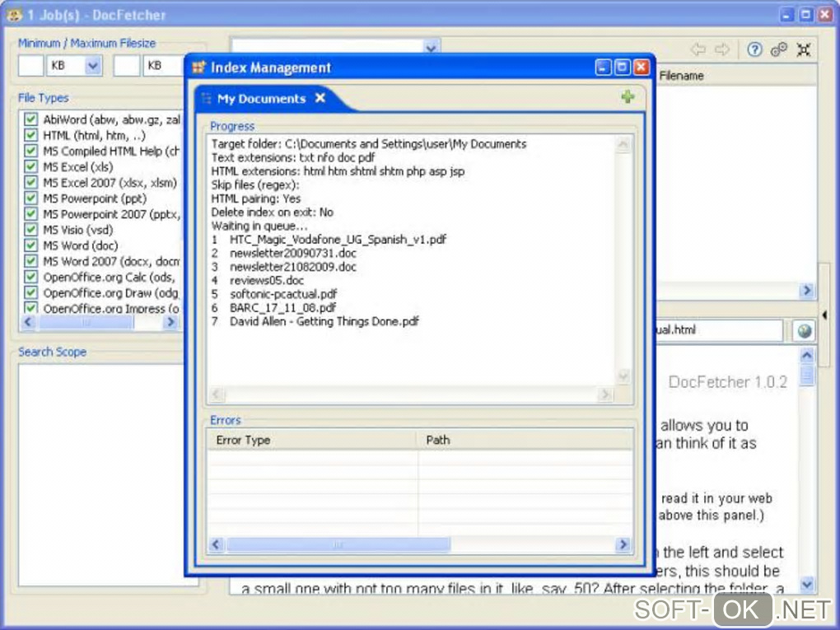Viewport: 840px width, 630px height.
Task: Click the DocFetcher 1.0.2 heading in preview
Action: click(727, 382)
